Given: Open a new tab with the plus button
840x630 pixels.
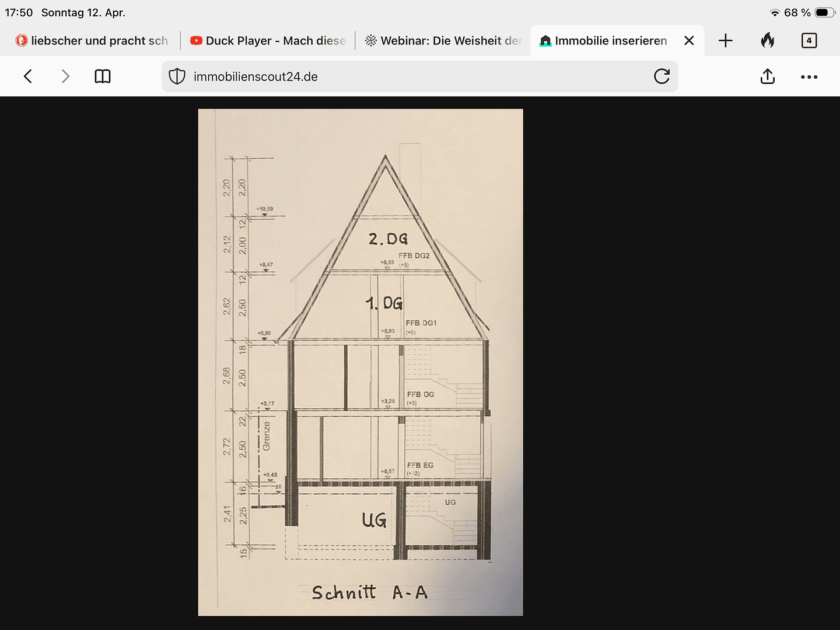Looking at the screenshot, I should point(726,40).
